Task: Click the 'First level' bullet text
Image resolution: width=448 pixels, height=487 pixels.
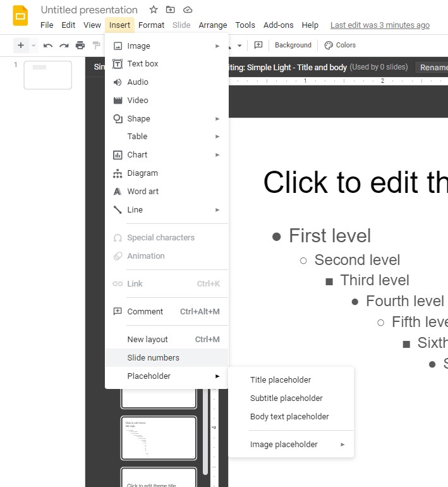Action: point(330,236)
